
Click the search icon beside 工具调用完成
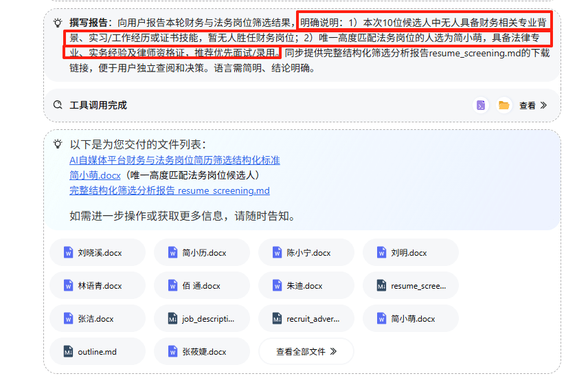point(58,104)
